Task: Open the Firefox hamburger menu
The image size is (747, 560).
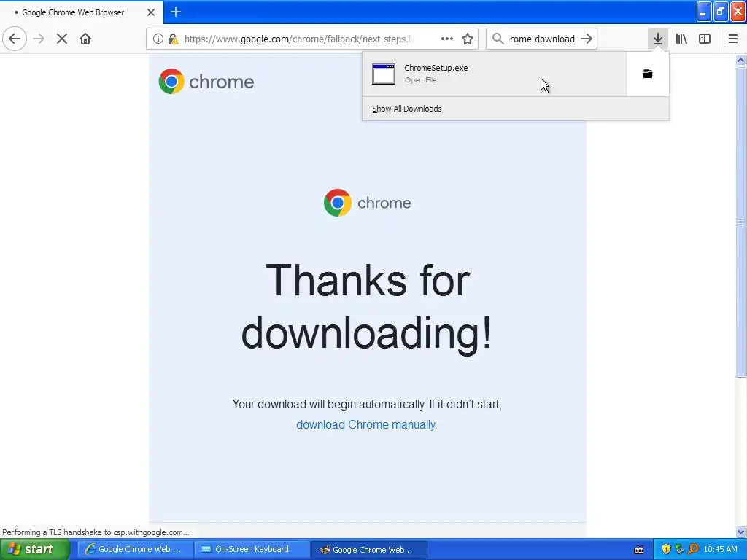Action: pyautogui.click(x=733, y=39)
